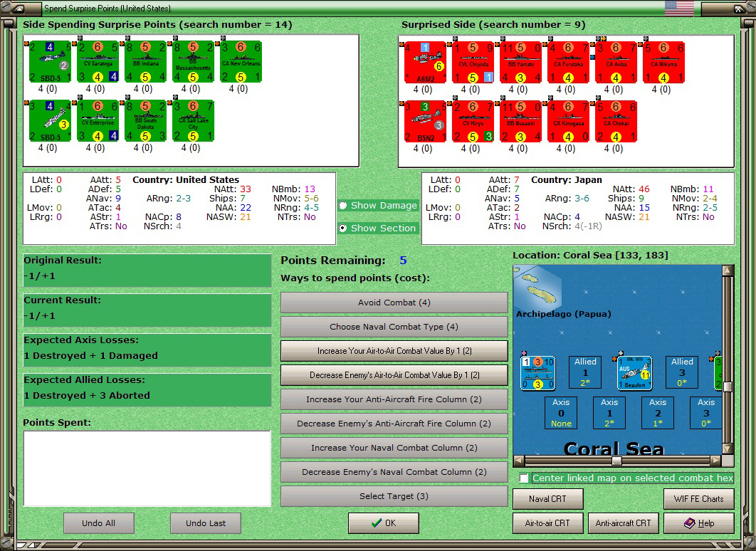Click the Allied 3 sea box
The image size is (756, 551).
pyautogui.click(x=682, y=372)
